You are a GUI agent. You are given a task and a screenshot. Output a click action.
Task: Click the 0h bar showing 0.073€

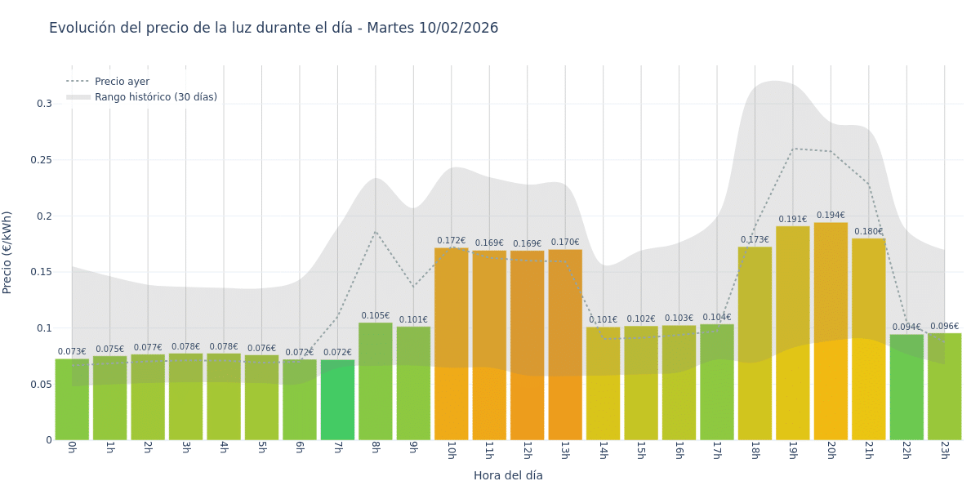72,399
